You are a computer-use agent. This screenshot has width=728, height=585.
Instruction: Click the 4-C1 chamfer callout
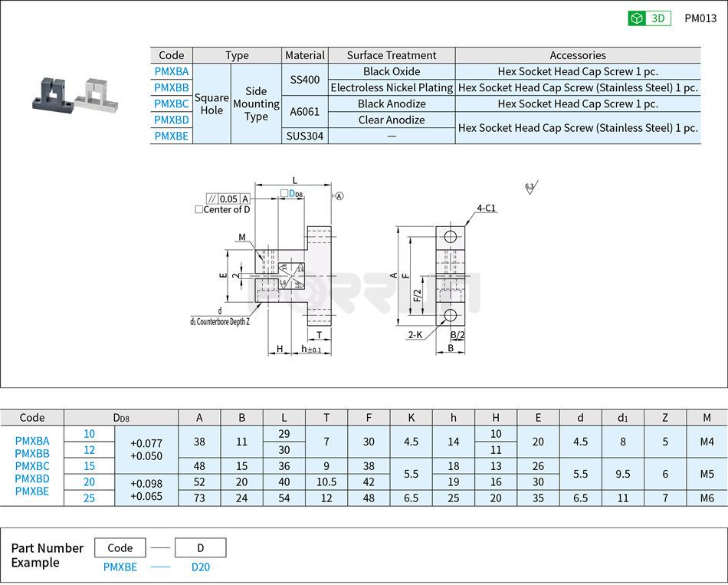point(485,209)
